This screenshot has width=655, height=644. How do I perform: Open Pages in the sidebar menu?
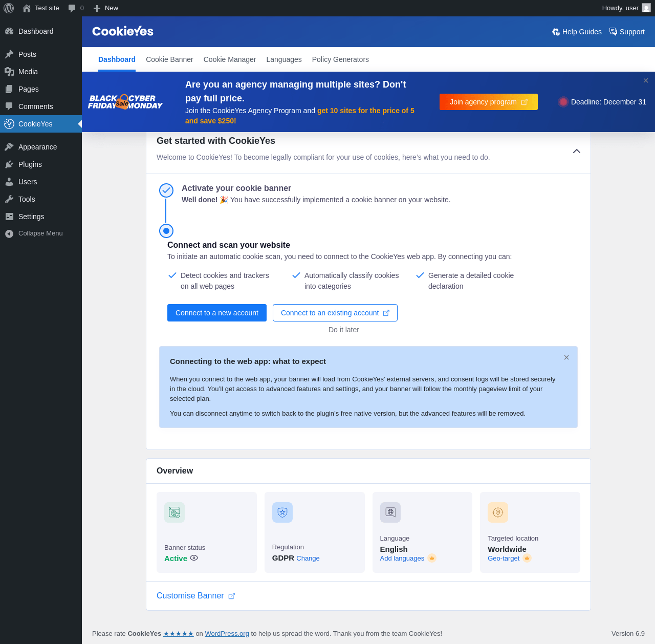coord(41,89)
